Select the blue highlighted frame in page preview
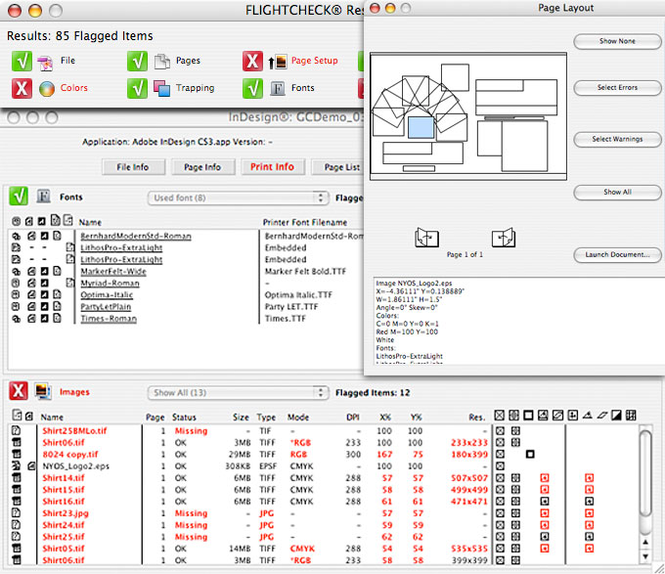Viewport: 665px width, 574px height. (421, 127)
